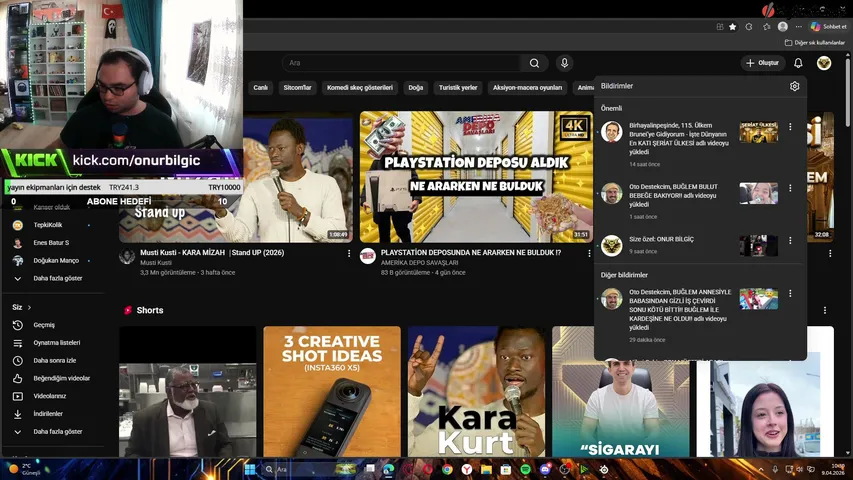Open Spotify from the taskbar

525,469
